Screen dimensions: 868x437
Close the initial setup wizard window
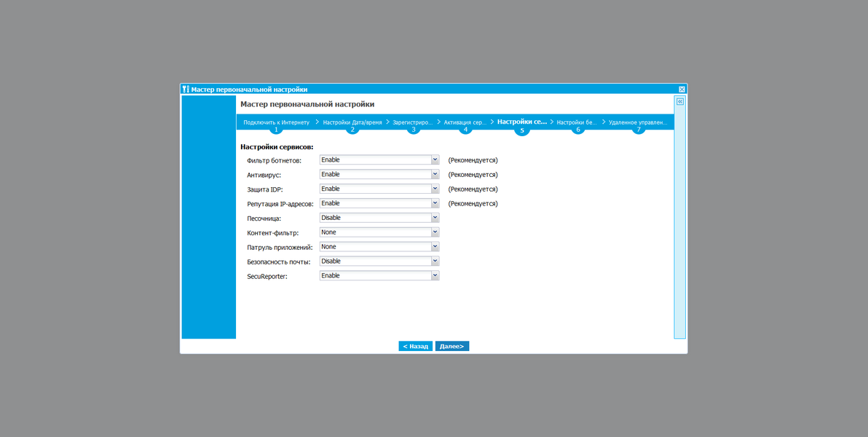682,89
